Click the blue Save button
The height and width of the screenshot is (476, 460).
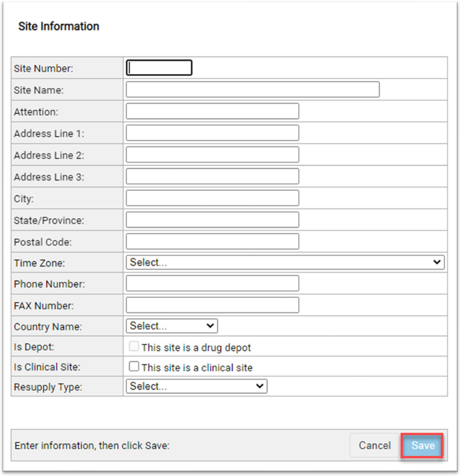point(423,446)
